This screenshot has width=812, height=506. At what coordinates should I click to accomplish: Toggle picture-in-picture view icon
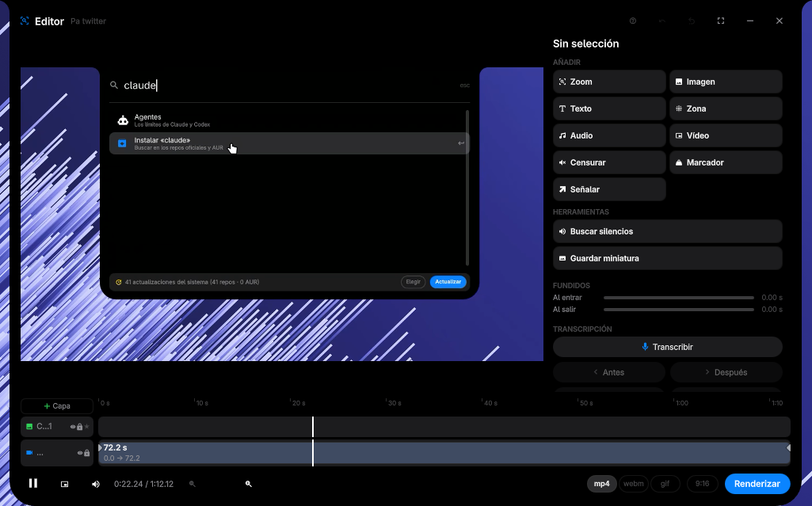pyautogui.click(x=65, y=484)
